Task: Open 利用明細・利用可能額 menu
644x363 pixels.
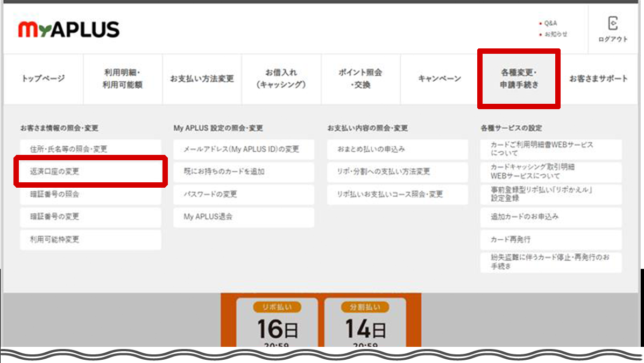Action: click(123, 79)
